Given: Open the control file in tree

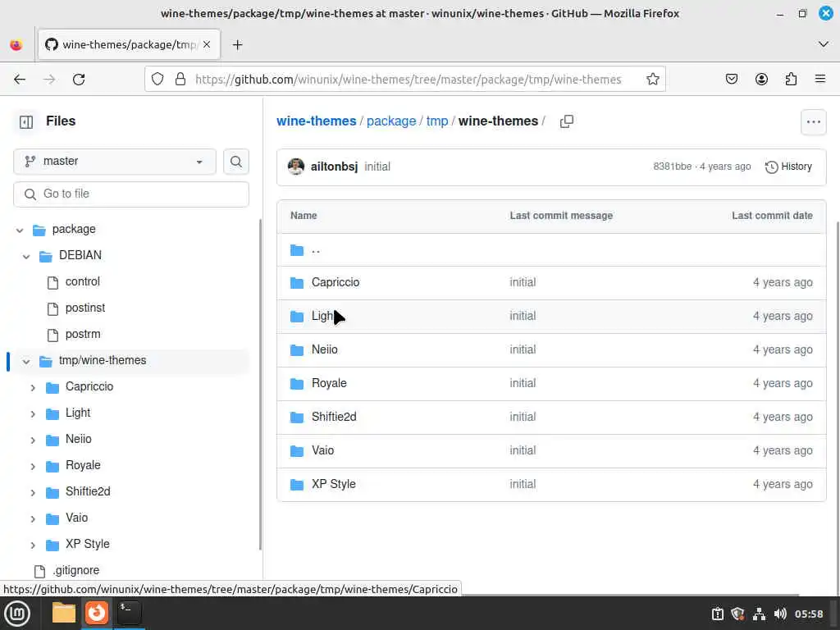Looking at the screenshot, I should click(83, 281).
